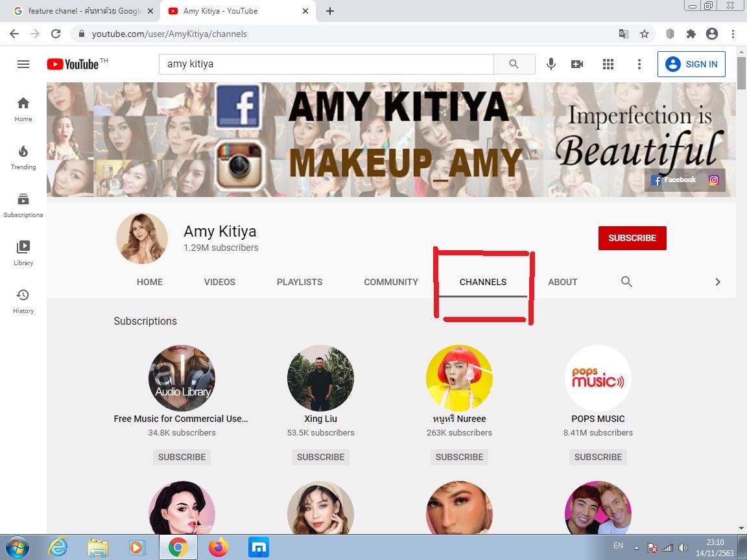Viewport: 747px width, 560px height.
Task: Open the Xing Liu channel thumbnail
Action: (x=320, y=378)
